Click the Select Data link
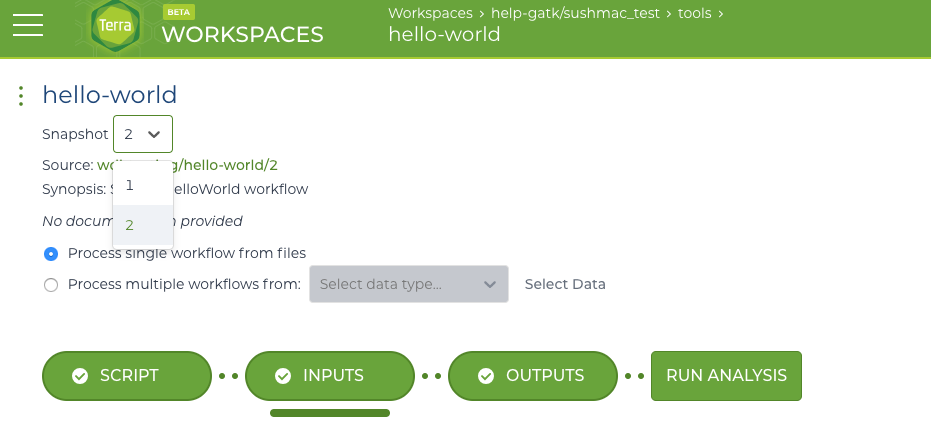 pyautogui.click(x=565, y=284)
